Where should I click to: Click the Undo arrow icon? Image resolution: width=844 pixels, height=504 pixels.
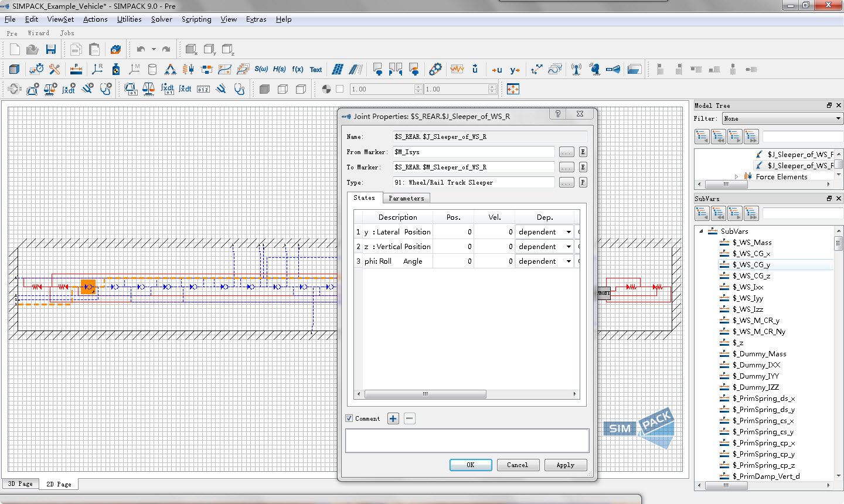(141, 50)
